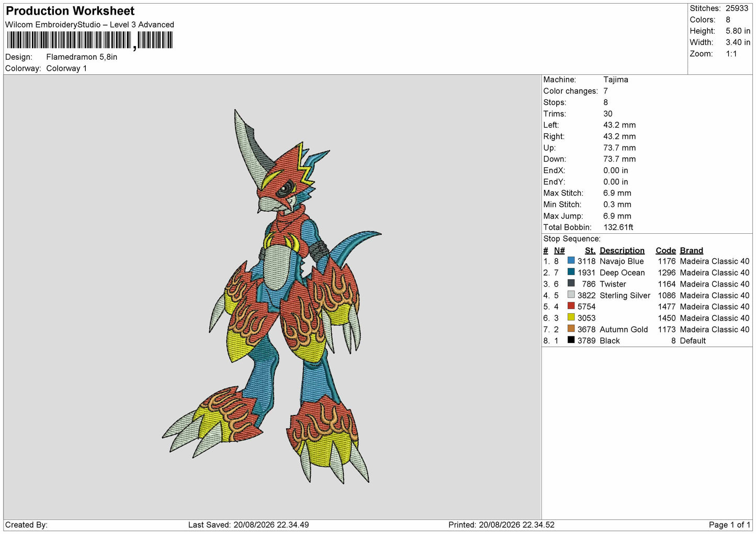Click the yellow 3053-stitch color swatch
Screen dimensions: 756x534
point(571,317)
